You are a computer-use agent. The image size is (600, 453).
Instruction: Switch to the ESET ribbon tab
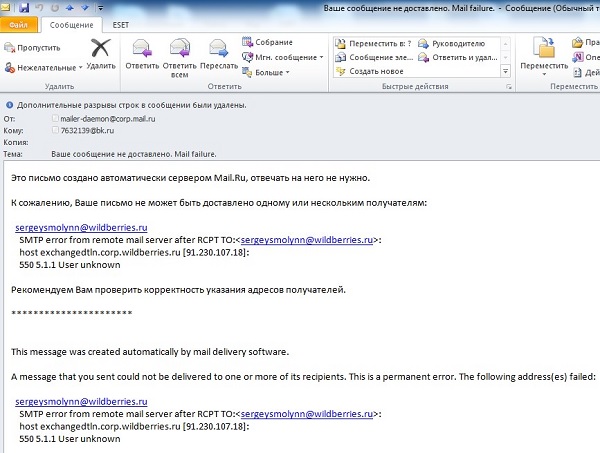tap(121, 25)
